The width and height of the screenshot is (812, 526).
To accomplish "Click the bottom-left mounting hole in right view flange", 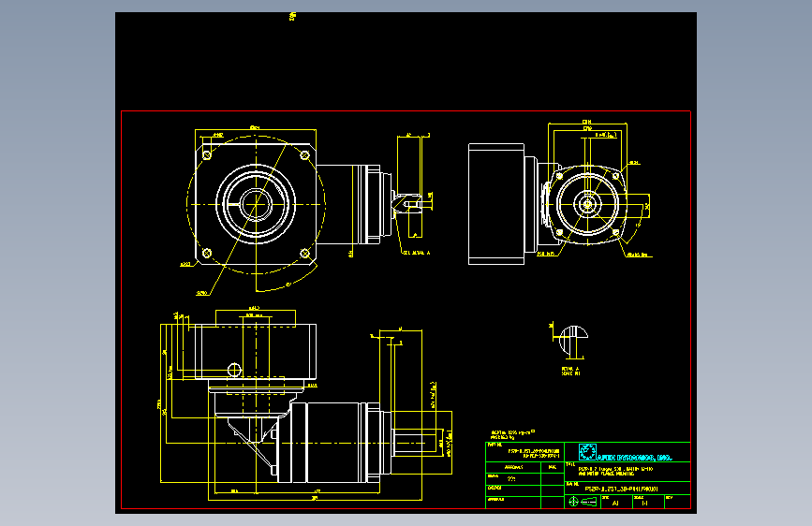I will (x=559, y=232).
